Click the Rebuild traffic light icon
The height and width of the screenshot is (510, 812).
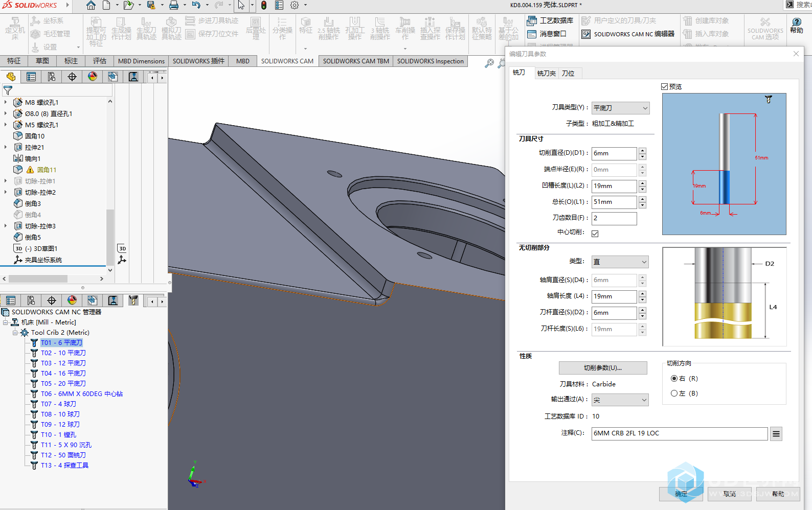(264, 6)
